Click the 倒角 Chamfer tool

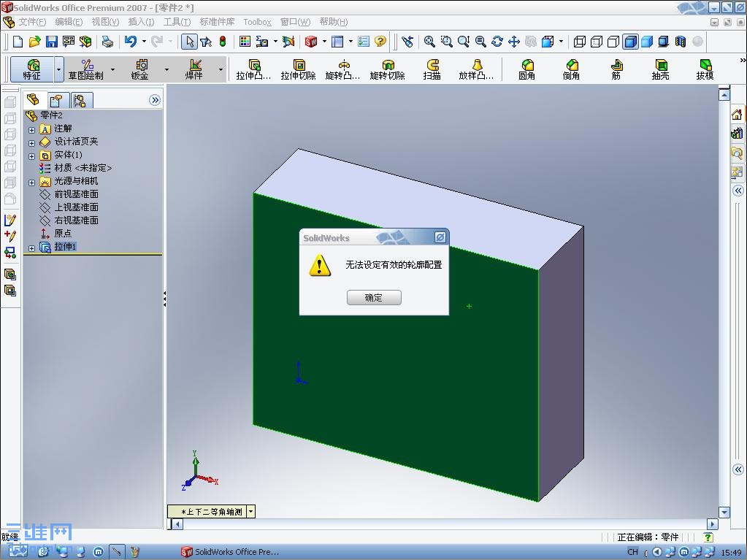coord(571,69)
